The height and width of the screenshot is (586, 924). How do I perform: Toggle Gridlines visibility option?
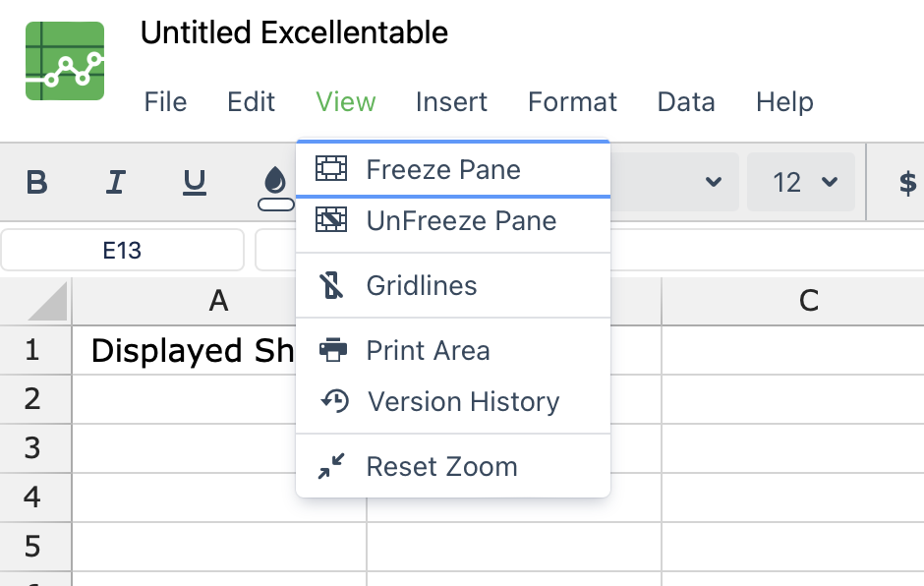pos(452,286)
